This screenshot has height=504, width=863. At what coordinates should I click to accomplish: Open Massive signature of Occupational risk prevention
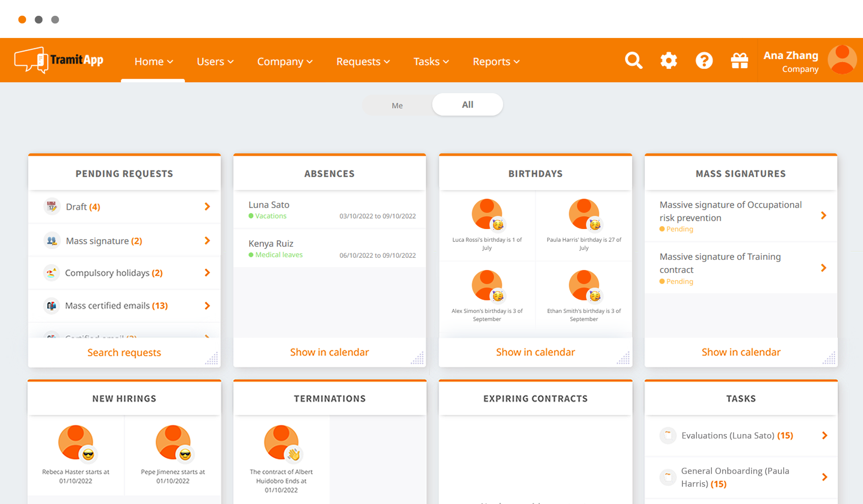[x=741, y=216]
